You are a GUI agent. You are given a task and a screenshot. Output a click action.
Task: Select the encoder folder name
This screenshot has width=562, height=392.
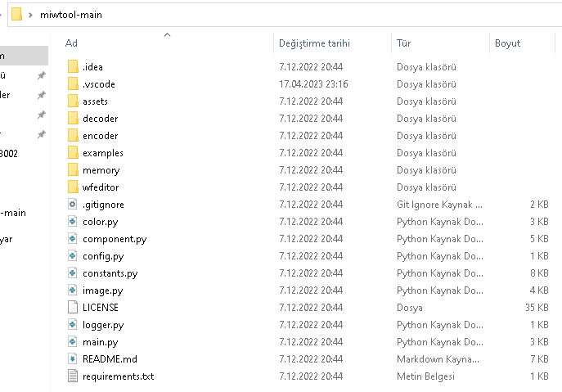101,136
